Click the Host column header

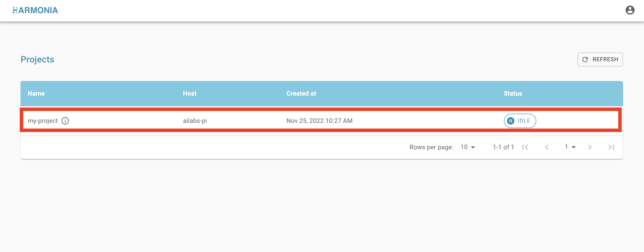[x=190, y=94]
